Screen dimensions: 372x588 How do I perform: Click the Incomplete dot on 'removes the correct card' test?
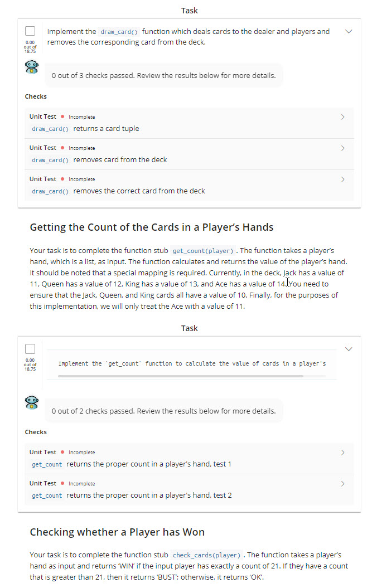click(64, 179)
